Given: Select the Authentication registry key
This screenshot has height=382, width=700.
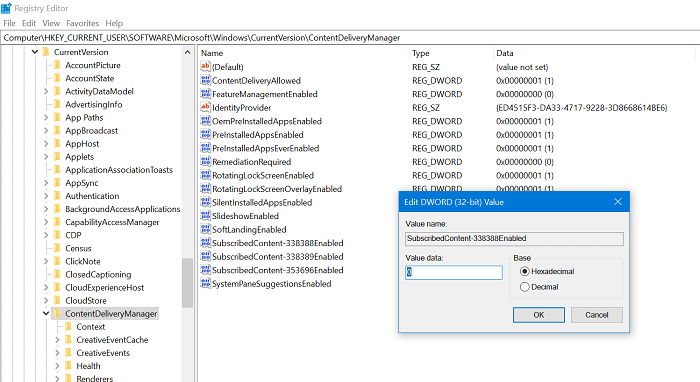Looking at the screenshot, I should point(92,196).
